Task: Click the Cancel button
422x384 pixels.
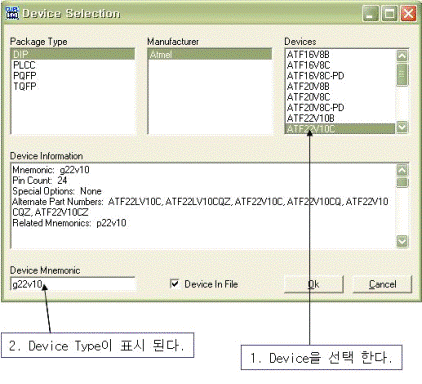Action: click(382, 284)
